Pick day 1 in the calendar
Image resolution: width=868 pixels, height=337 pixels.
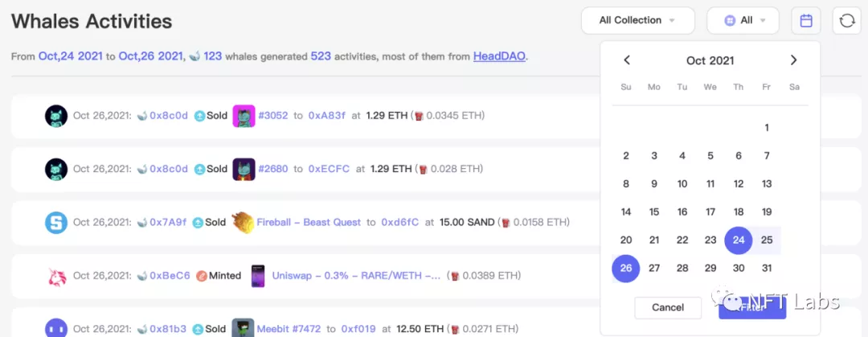click(767, 128)
